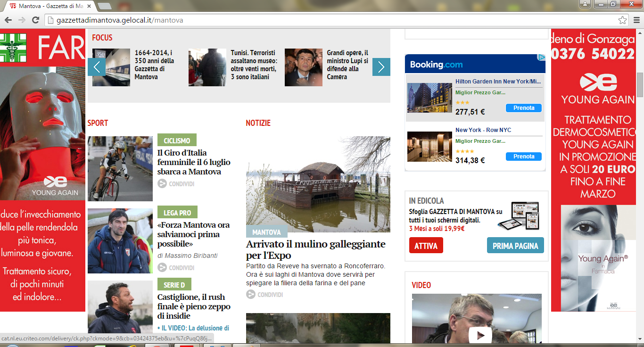This screenshot has height=347, width=644.
Task: Open the floating mill photo thumbnail
Action: coord(318,184)
